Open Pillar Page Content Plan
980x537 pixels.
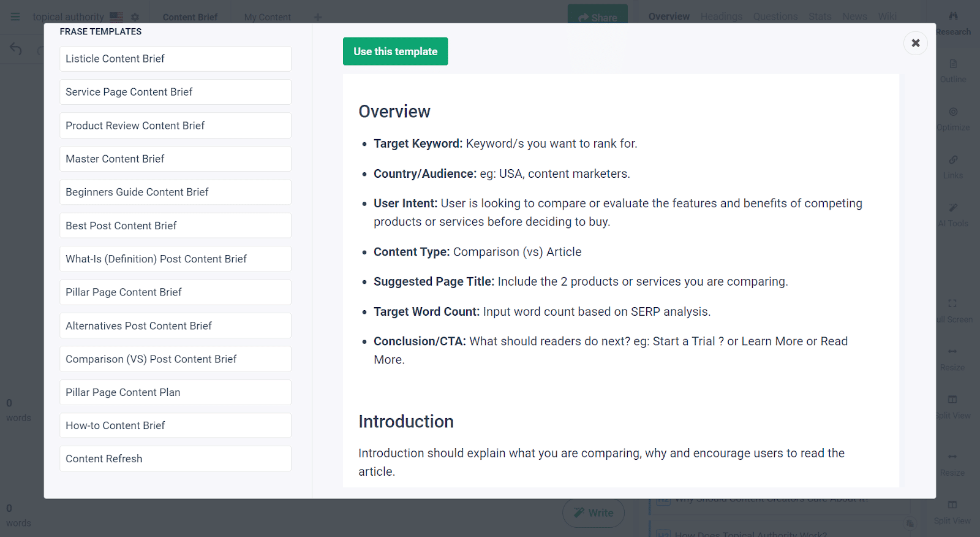pos(175,392)
